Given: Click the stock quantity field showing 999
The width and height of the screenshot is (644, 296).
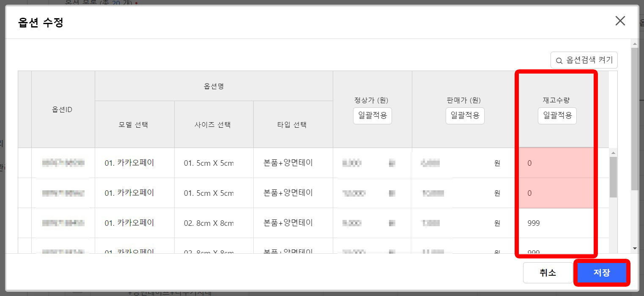Looking at the screenshot, I should tap(556, 223).
